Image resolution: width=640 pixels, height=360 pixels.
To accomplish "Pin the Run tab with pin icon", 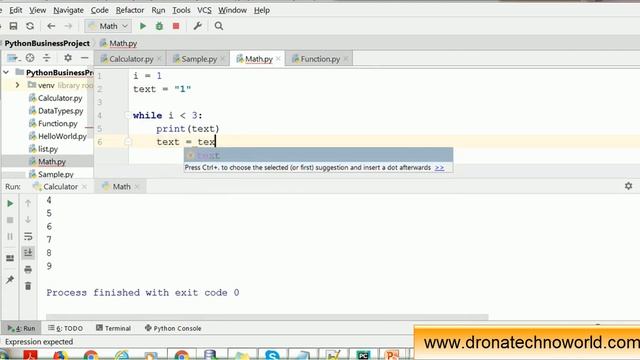I will 10,280.
